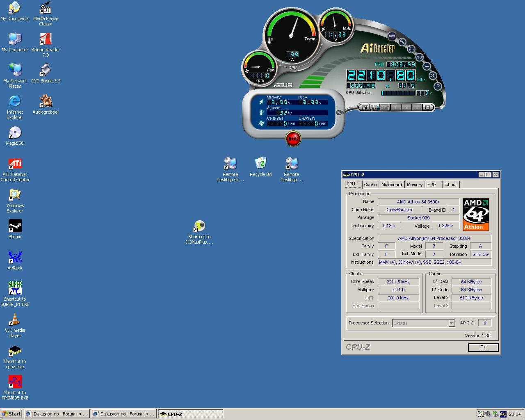Click the Name field AMD Athlon 64 3500+

tap(418, 202)
